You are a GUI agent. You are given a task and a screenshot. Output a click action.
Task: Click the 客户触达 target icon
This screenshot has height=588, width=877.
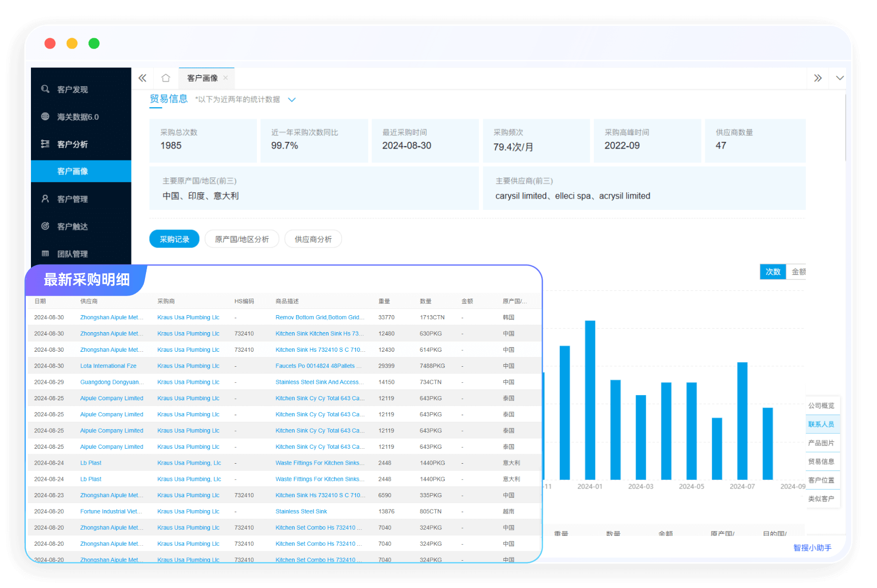(45, 226)
